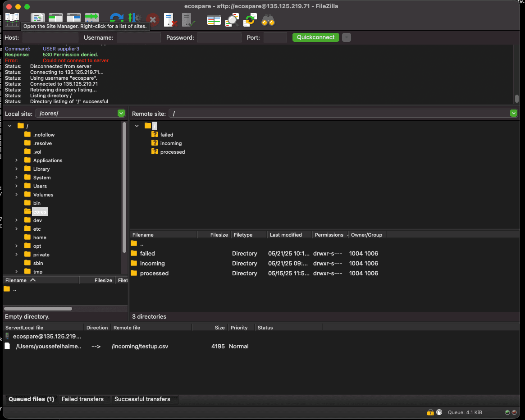Viewport: 525px width, 420px height.
Task: Expand the Library folder
Action: [x=16, y=169]
